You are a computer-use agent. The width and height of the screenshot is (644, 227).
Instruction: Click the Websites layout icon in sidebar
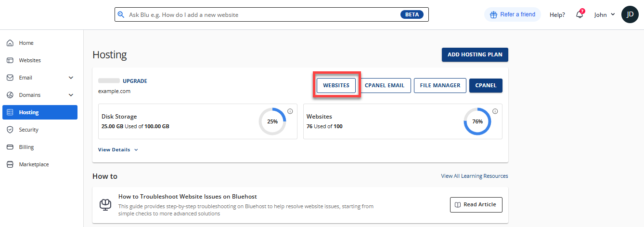(x=10, y=60)
